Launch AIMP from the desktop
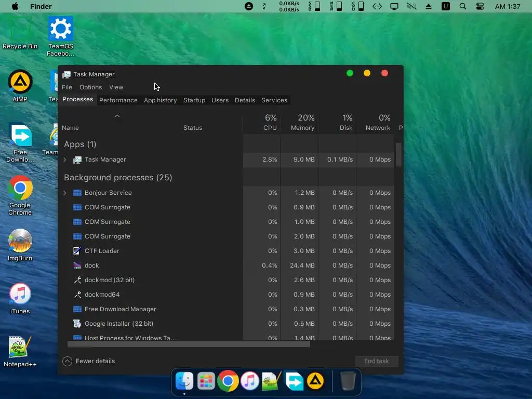 (x=20, y=86)
